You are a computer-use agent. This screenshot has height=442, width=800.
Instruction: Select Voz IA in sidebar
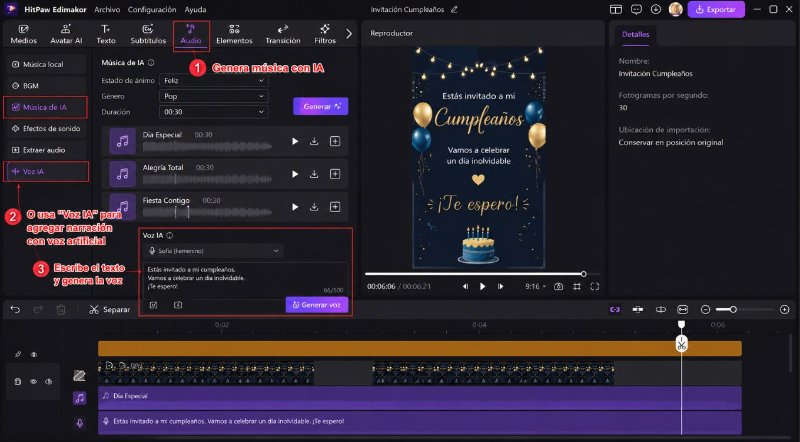46,171
